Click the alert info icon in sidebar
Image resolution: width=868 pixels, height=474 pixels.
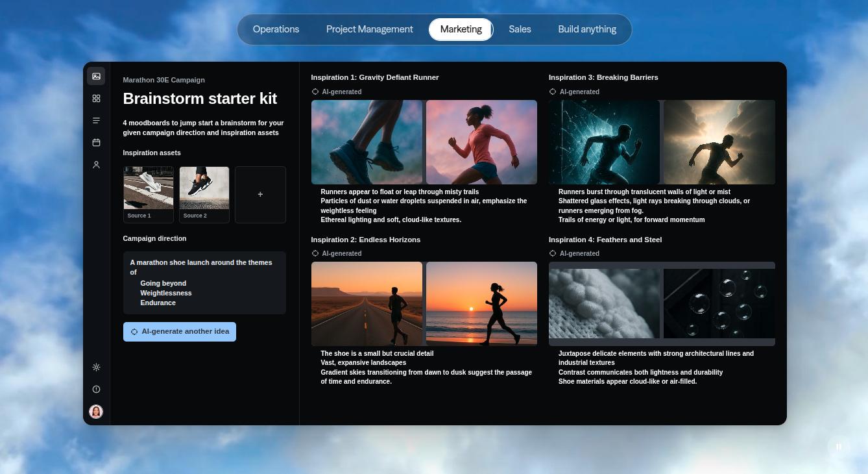(96, 389)
